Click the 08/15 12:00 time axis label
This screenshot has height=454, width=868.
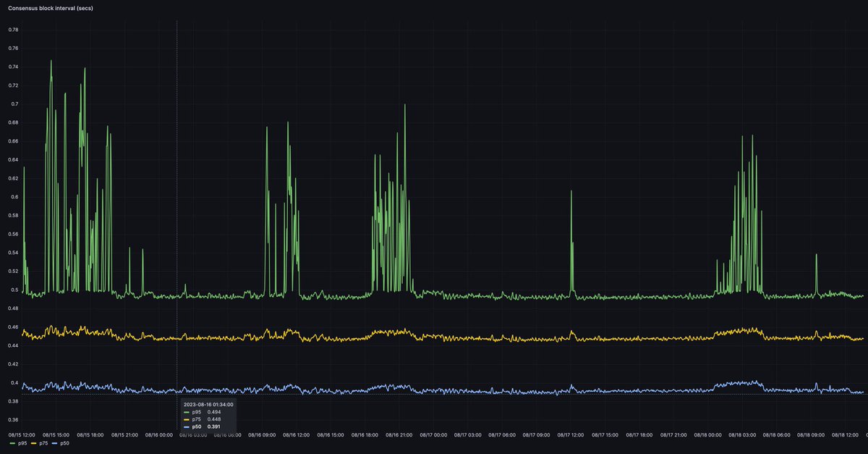22,434
